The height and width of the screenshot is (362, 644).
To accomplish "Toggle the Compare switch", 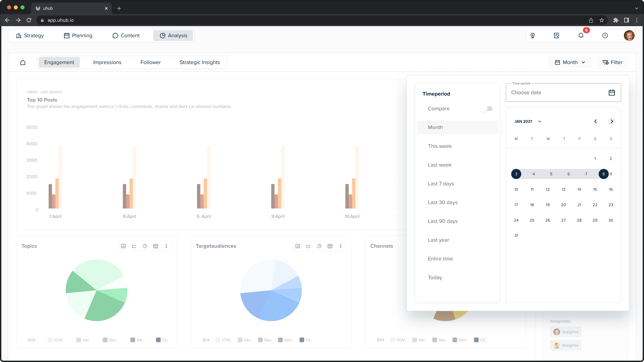I will (486, 109).
